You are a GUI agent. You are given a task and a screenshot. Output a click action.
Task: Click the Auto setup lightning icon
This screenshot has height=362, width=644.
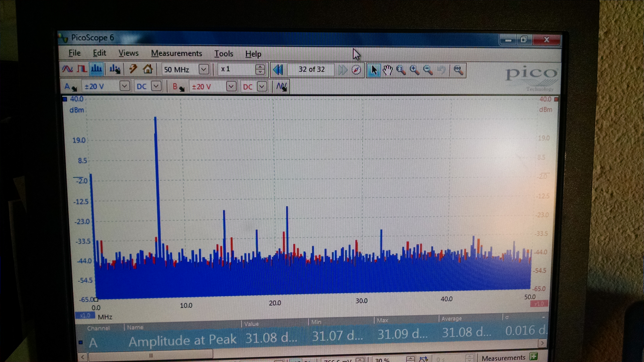click(133, 69)
